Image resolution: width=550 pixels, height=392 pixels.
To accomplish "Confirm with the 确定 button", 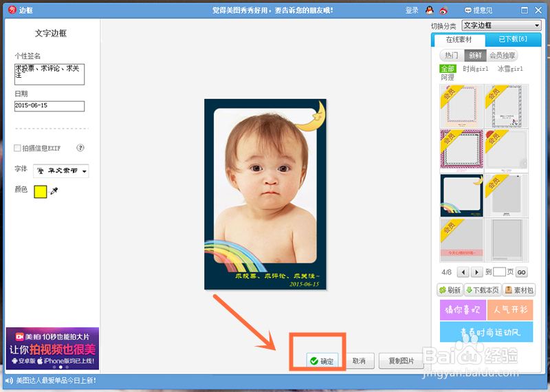I will pos(322,361).
